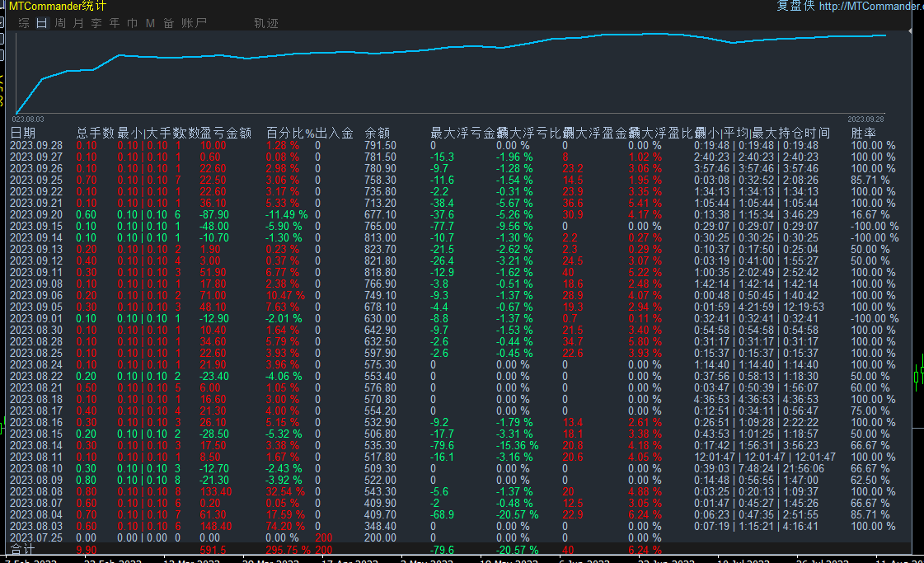
Task: Select the 2023.09.20 date cell
Action: point(36,214)
